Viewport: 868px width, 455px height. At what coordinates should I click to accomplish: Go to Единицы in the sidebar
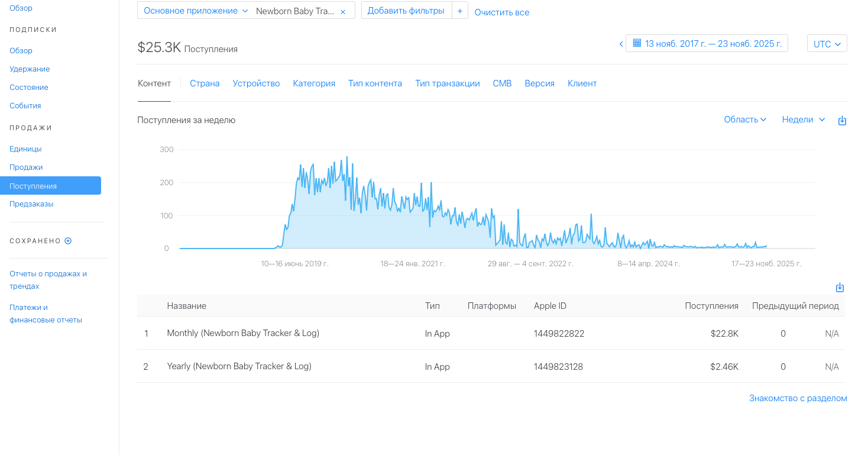point(25,149)
